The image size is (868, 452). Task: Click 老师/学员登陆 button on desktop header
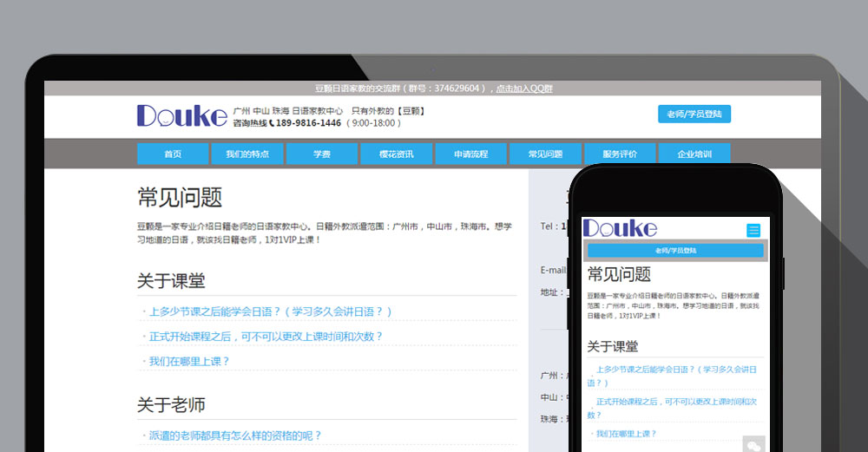(x=694, y=114)
